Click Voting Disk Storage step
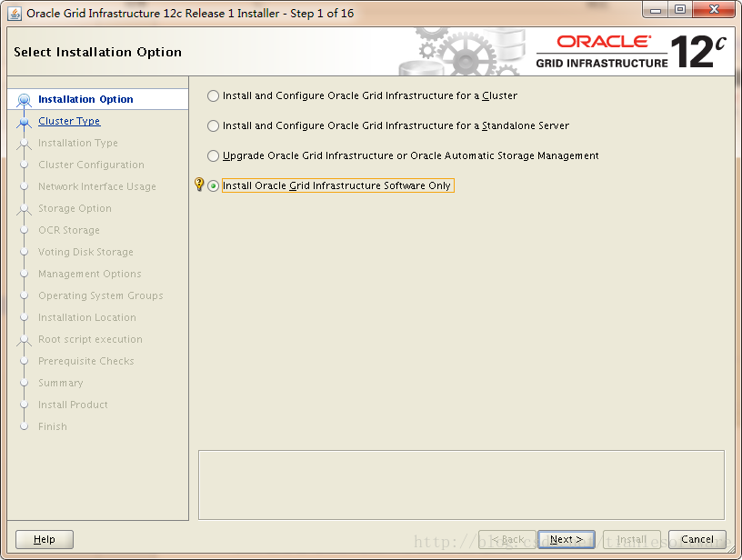This screenshot has height=560, width=742. (x=85, y=252)
